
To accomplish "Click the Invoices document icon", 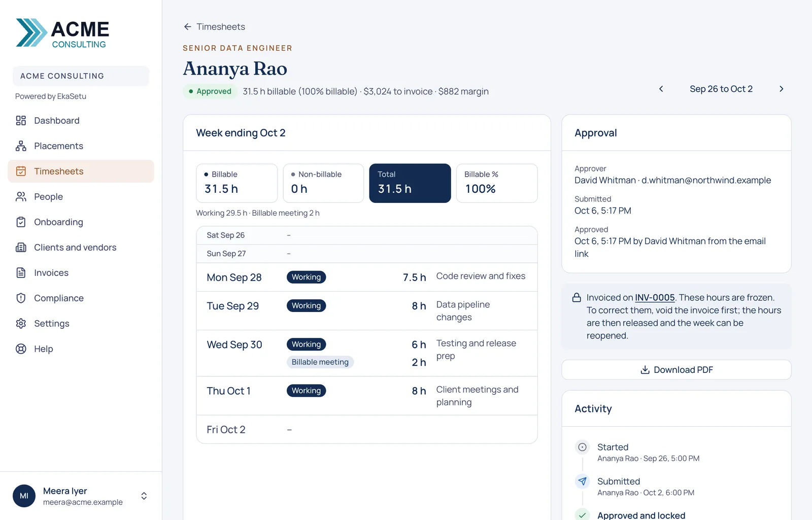I will pos(21,273).
